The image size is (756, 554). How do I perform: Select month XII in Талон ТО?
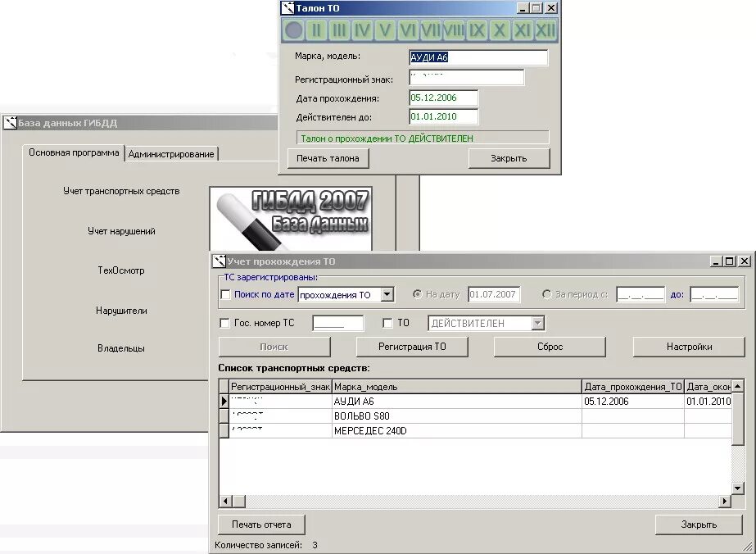tap(545, 30)
